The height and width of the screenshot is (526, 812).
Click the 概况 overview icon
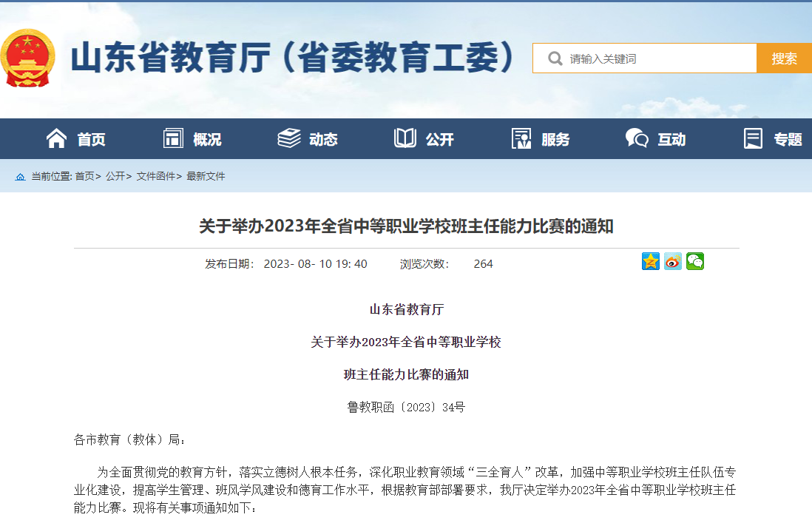pos(173,138)
